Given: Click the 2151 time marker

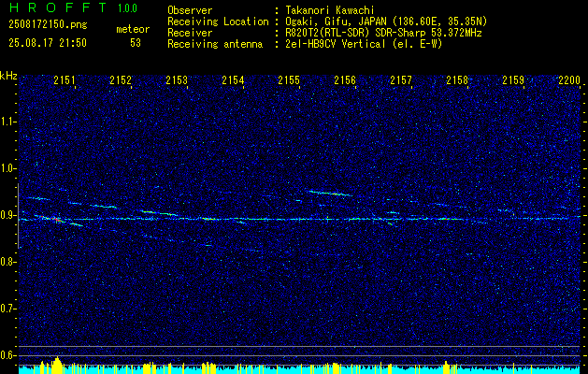Looking at the screenshot, I should click(65, 80).
